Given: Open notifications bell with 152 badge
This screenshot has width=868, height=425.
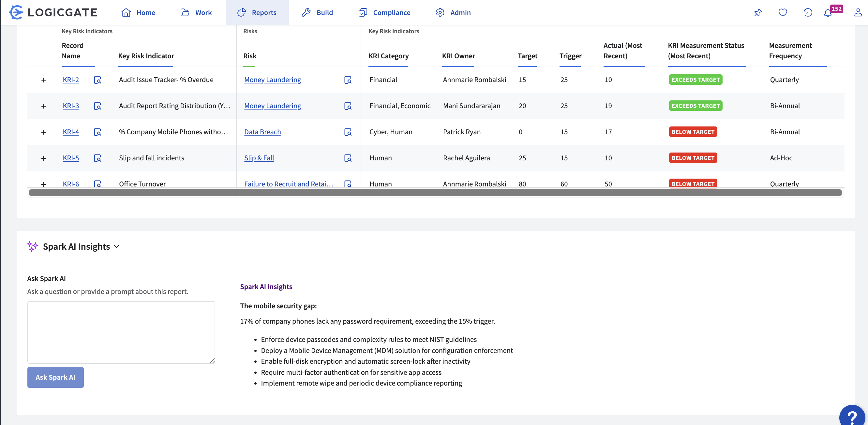Looking at the screenshot, I should coord(828,13).
